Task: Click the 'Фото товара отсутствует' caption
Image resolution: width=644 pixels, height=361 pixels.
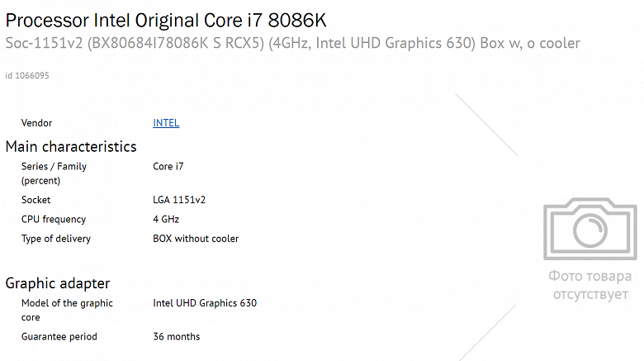Action: pyautogui.click(x=590, y=285)
